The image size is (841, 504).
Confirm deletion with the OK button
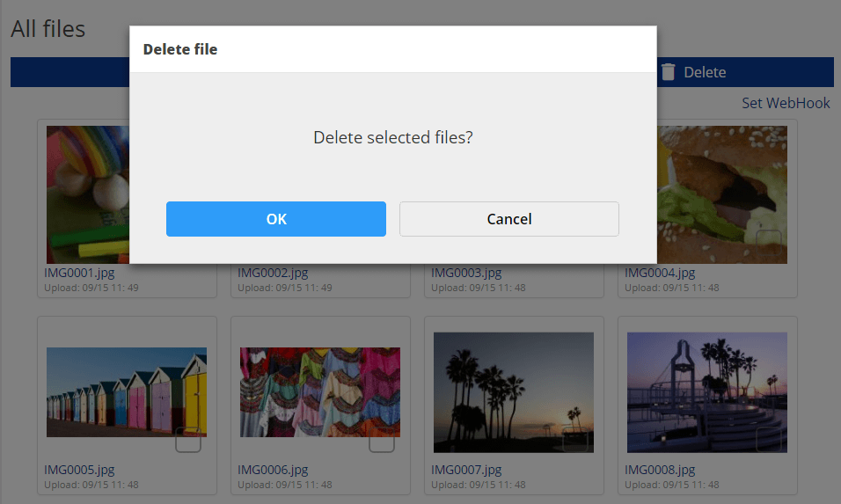(276, 219)
